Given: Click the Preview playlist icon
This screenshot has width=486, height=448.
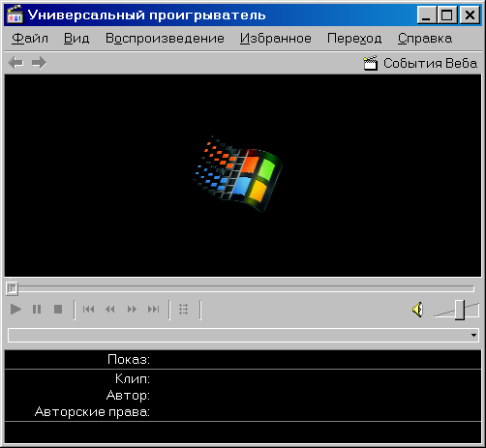Looking at the screenshot, I should coord(184,310).
